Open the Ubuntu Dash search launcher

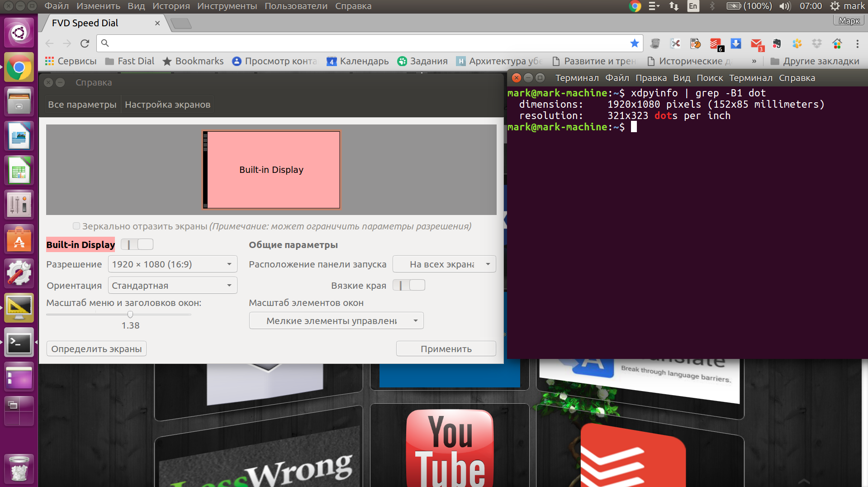(x=19, y=33)
